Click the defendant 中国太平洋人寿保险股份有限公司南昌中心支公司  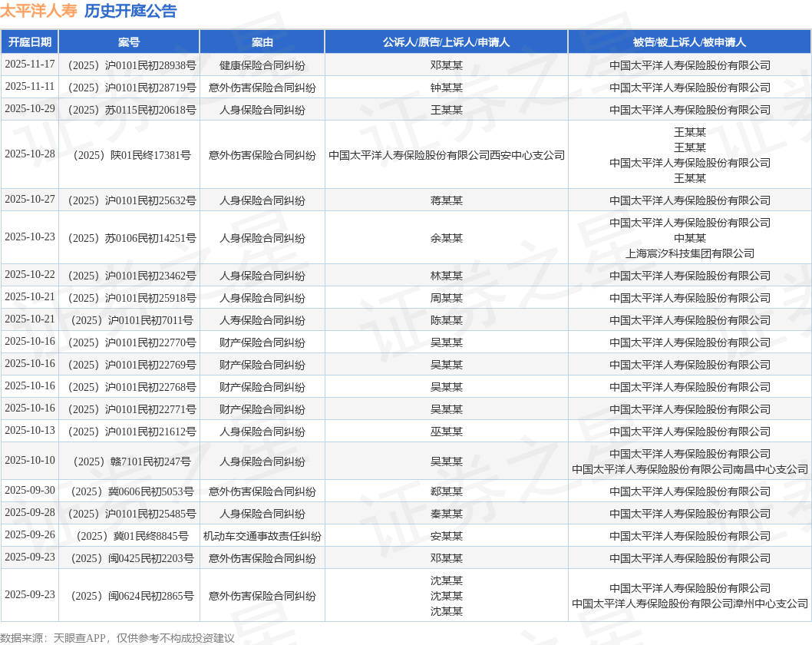pos(690,469)
